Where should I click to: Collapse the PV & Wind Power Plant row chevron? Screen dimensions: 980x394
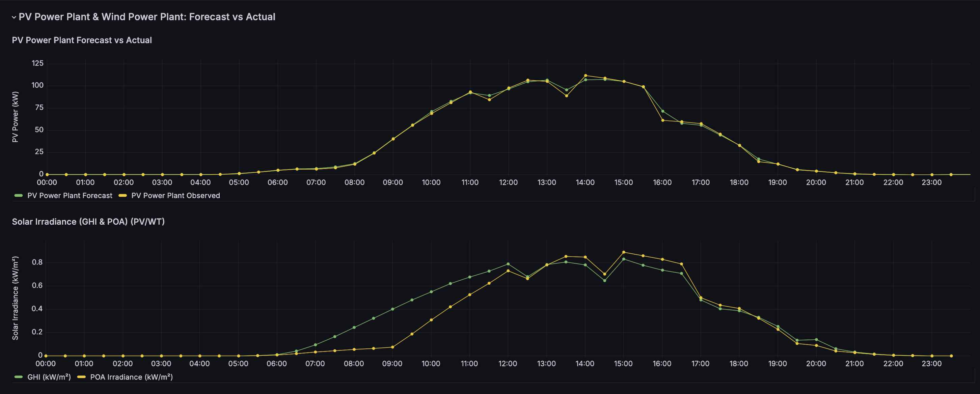(14, 17)
